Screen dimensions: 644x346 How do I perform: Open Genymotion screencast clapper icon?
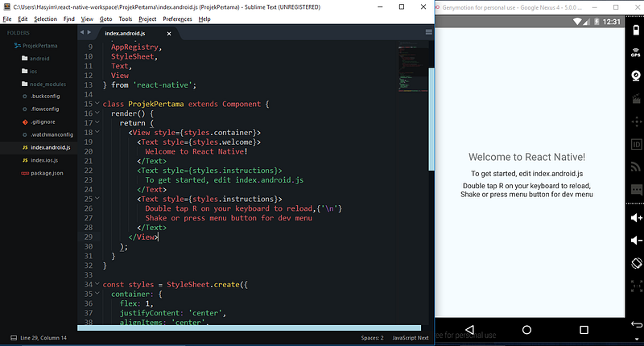(x=636, y=98)
